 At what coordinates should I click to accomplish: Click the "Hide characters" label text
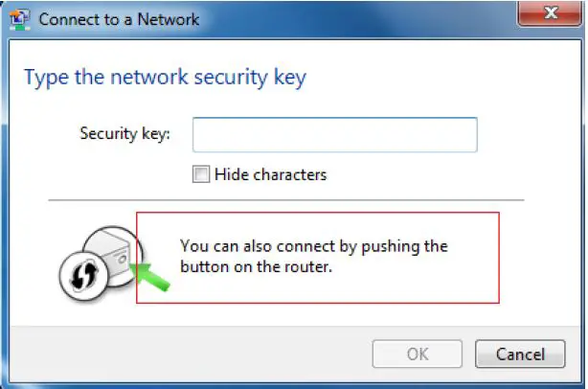[x=270, y=174]
